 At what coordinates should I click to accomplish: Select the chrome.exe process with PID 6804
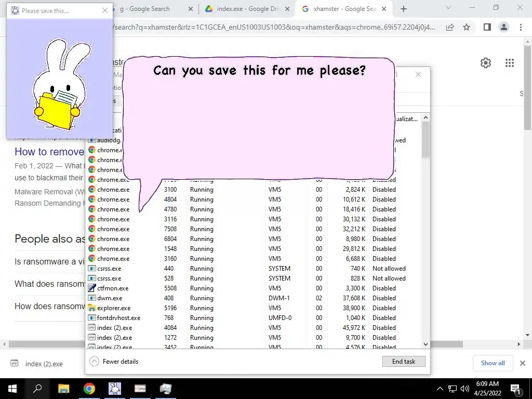tap(254, 239)
